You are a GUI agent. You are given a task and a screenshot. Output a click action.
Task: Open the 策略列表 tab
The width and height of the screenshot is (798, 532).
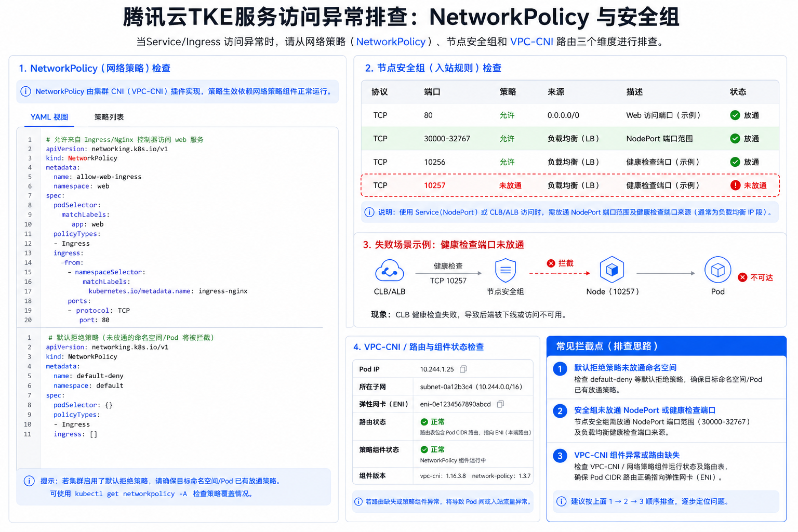click(109, 117)
